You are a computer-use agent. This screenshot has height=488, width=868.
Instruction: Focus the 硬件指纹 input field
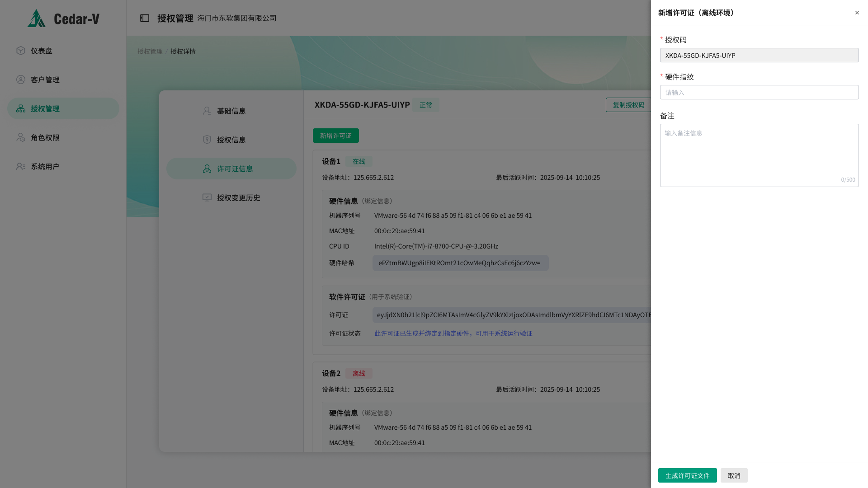tap(759, 92)
